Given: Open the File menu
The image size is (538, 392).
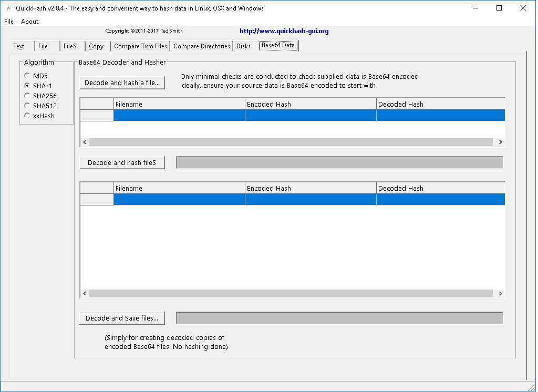Looking at the screenshot, I should 8,21.
